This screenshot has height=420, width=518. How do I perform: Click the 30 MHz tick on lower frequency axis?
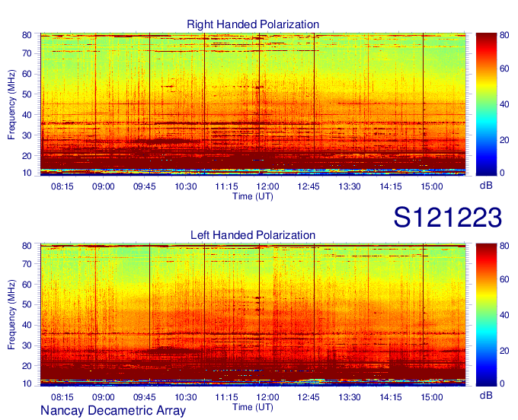pyautogui.click(x=27, y=345)
